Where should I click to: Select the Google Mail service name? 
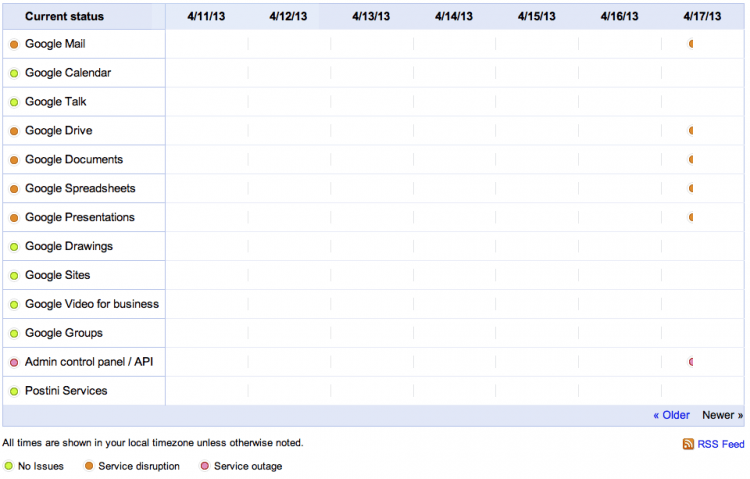pyautogui.click(x=55, y=44)
